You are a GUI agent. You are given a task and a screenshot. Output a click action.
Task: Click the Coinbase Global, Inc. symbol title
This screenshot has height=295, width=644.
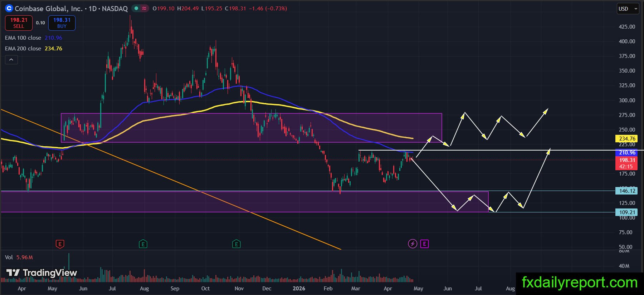(49, 9)
